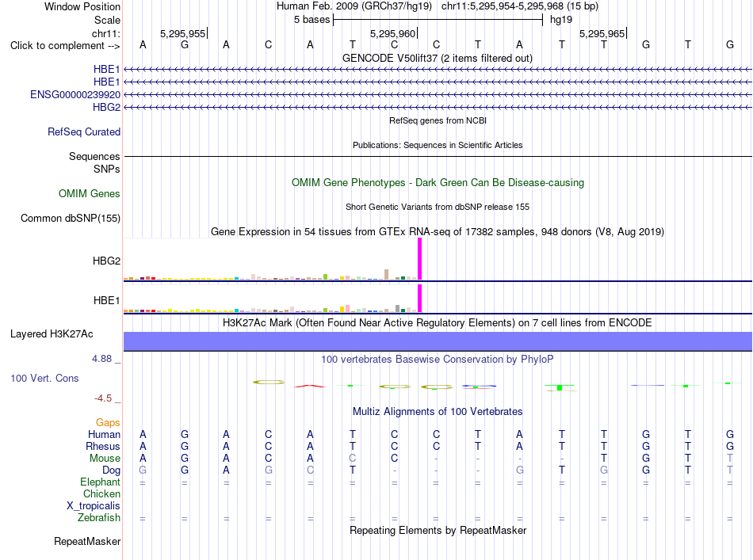Click 'Publications: Sequences in Scientific Articles' title
This screenshot has height=560, width=753.
coord(438,145)
